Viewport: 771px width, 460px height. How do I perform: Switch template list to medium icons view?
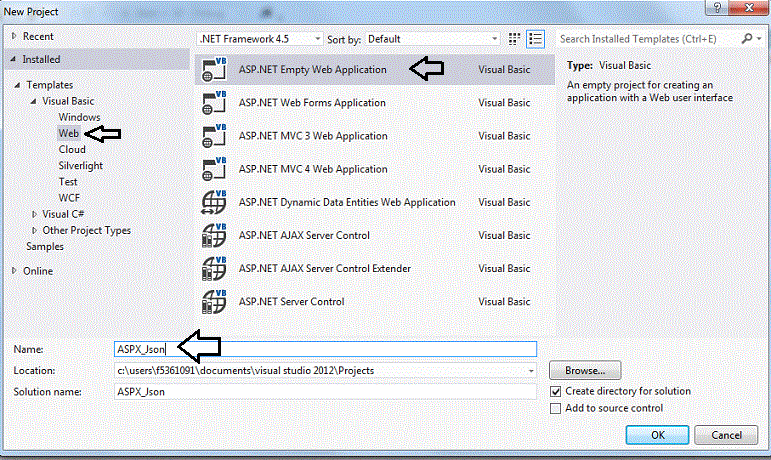tap(514, 39)
